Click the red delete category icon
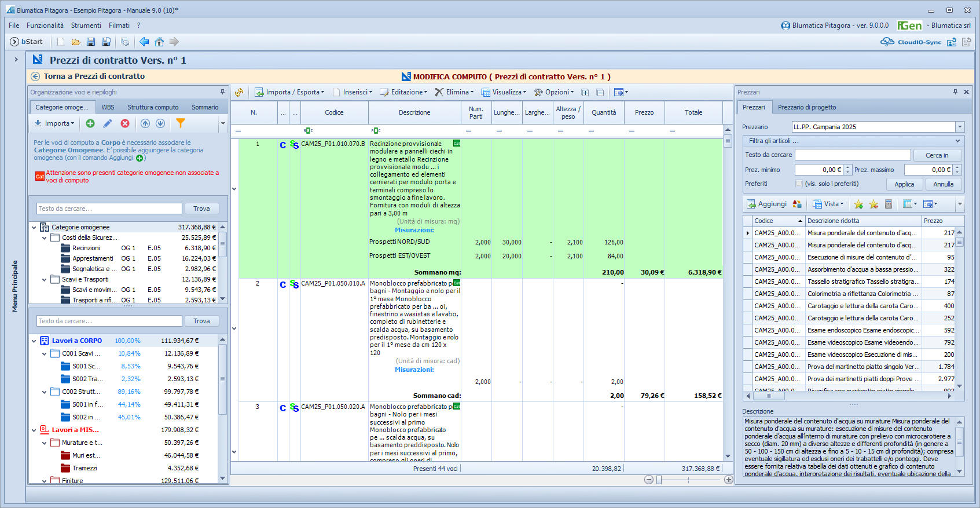 [x=125, y=123]
